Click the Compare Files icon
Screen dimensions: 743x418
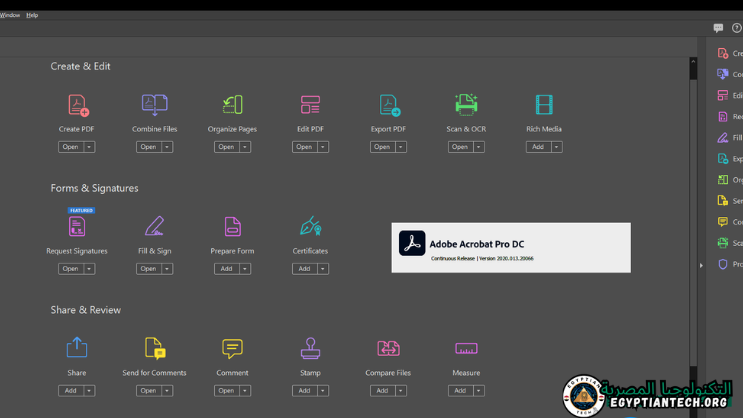(x=388, y=348)
